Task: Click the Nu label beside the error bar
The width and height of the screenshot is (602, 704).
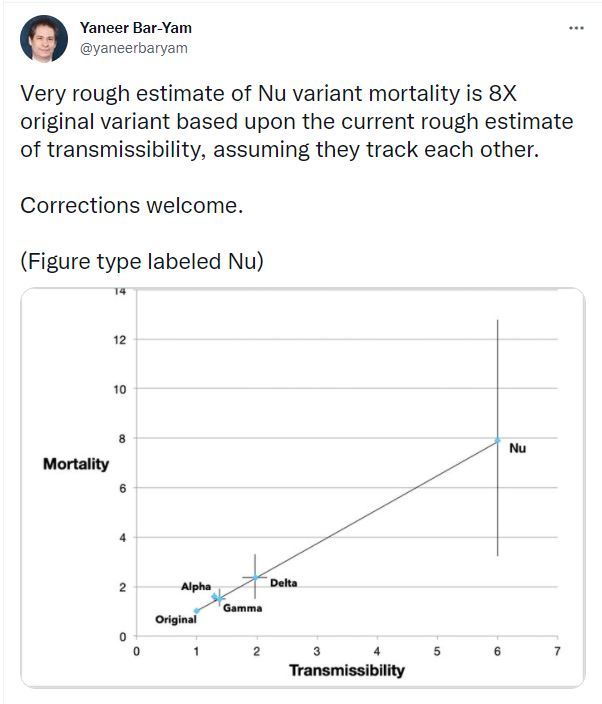Action: tap(518, 448)
